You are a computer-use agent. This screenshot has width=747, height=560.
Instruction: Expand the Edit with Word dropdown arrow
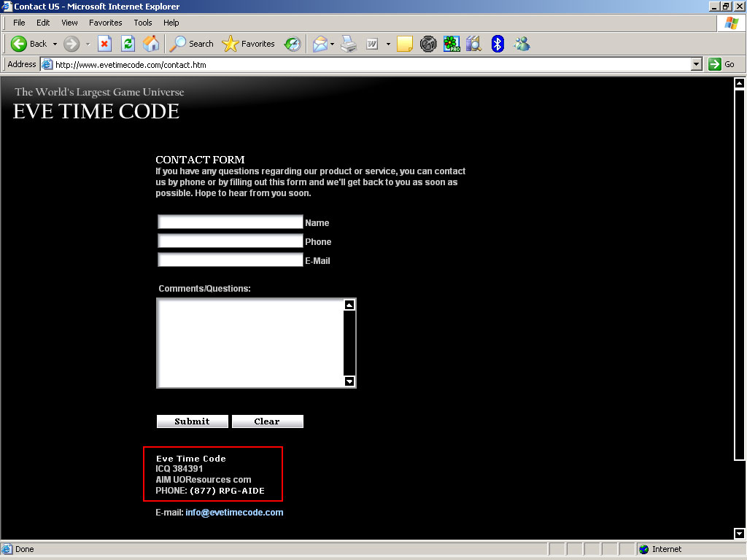point(388,44)
